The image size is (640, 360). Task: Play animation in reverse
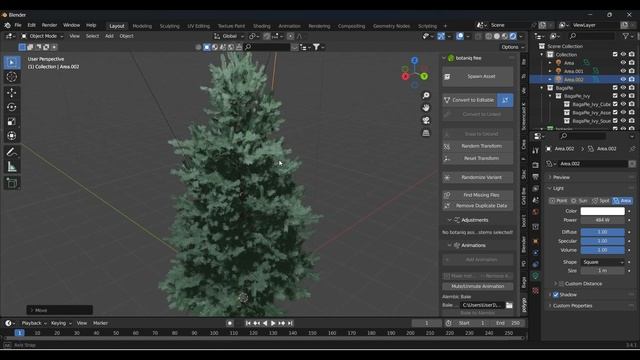coord(265,323)
